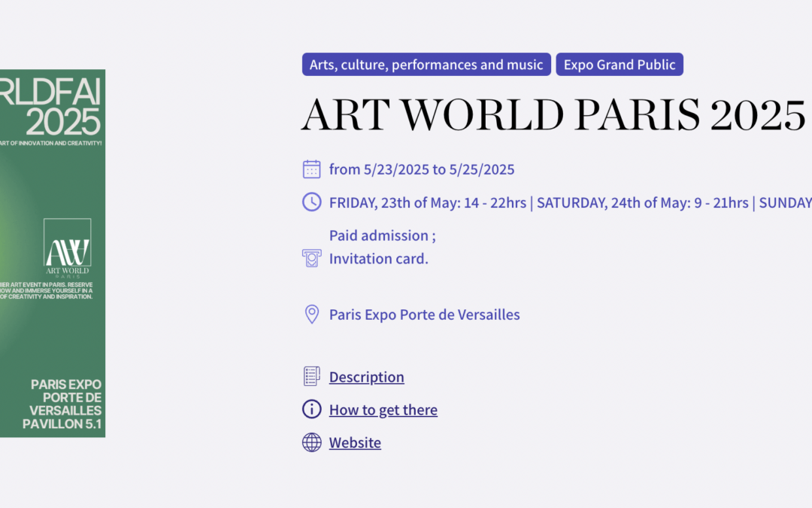
Task: Select the Expo Grand Public badge
Action: click(620, 65)
